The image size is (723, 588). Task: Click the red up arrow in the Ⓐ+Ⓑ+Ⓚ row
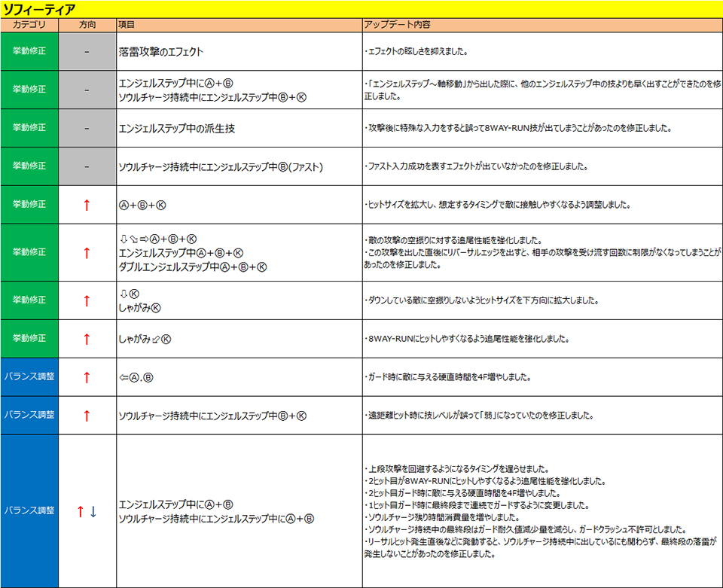point(87,205)
